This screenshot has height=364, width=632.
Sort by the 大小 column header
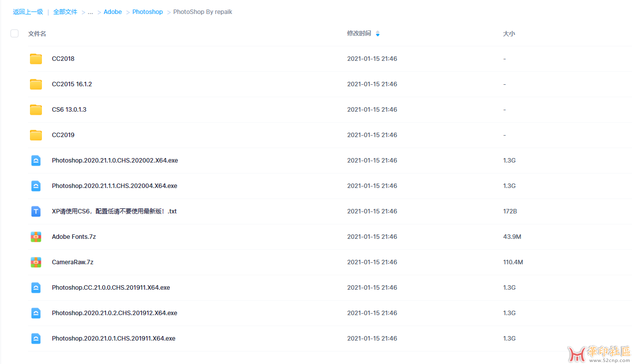coord(509,34)
